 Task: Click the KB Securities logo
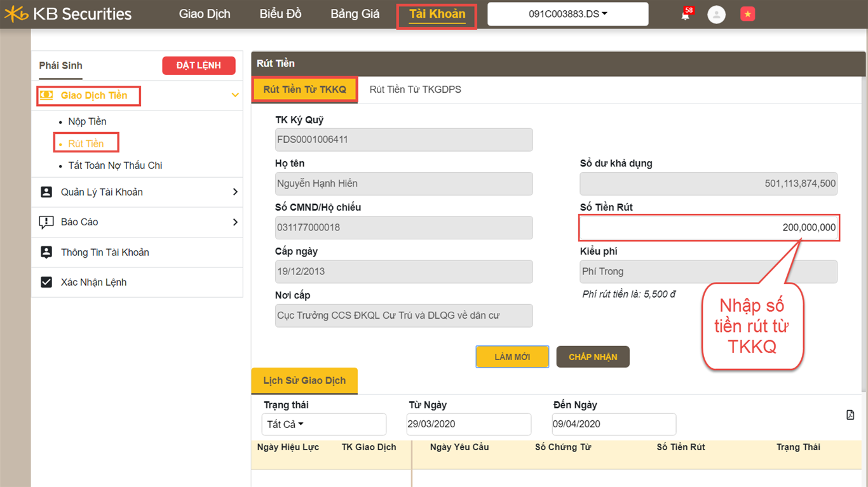pyautogui.click(x=68, y=14)
